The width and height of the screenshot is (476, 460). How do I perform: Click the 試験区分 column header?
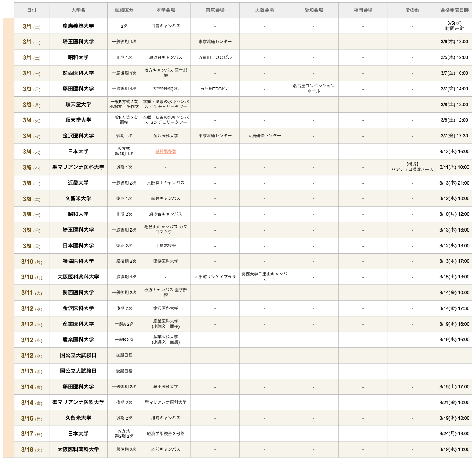pyautogui.click(x=124, y=10)
